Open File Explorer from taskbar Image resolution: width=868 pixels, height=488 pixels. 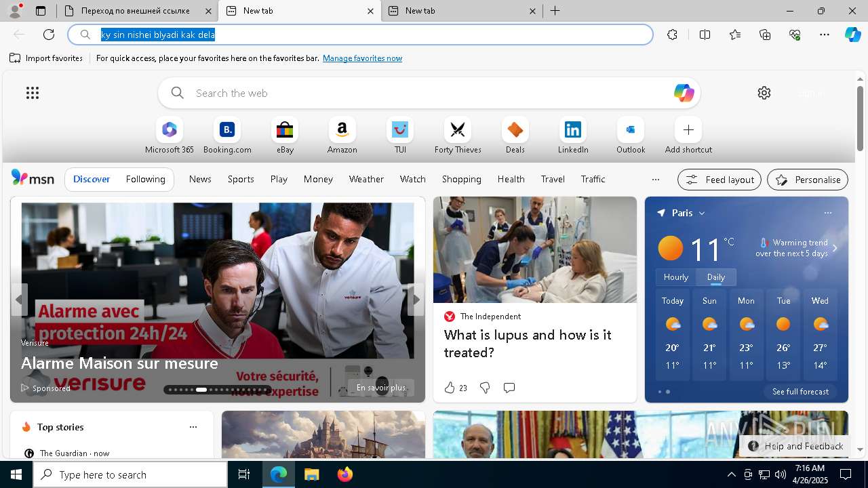[311, 474]
